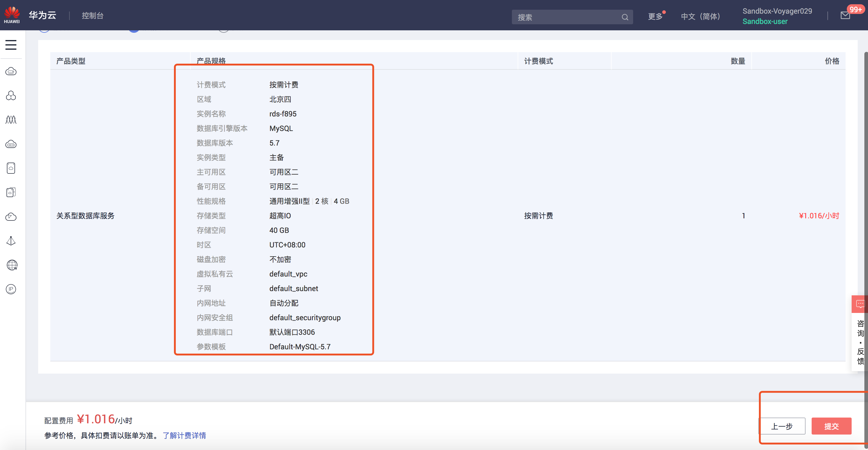
Task: Click the stacked images service icon in sidebar
Action: (x=11, y=192)
